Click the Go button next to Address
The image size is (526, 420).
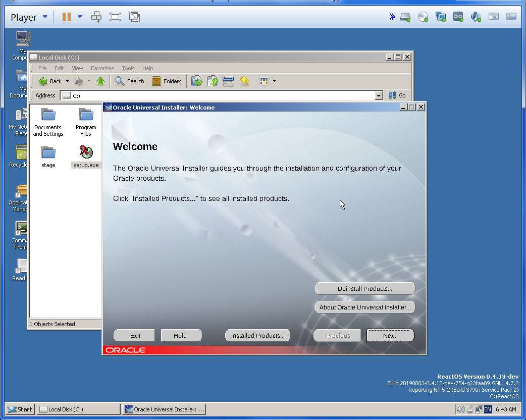click(x=397, y=95)
